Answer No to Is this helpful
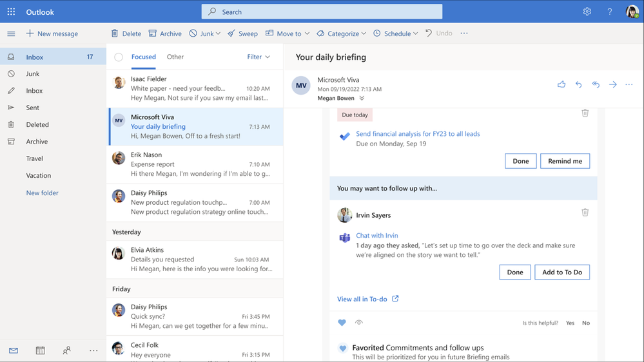The height and width of the screenshot is (362, 644). [x=586, y=323]
